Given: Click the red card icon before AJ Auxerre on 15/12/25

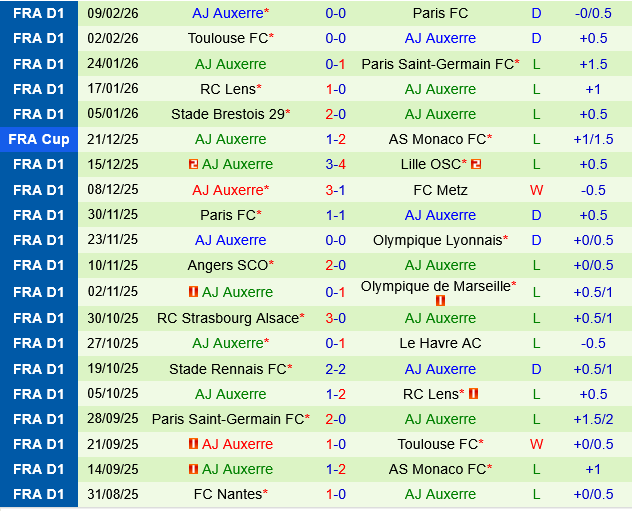Looking at the screenshot, I should (192, 164).
